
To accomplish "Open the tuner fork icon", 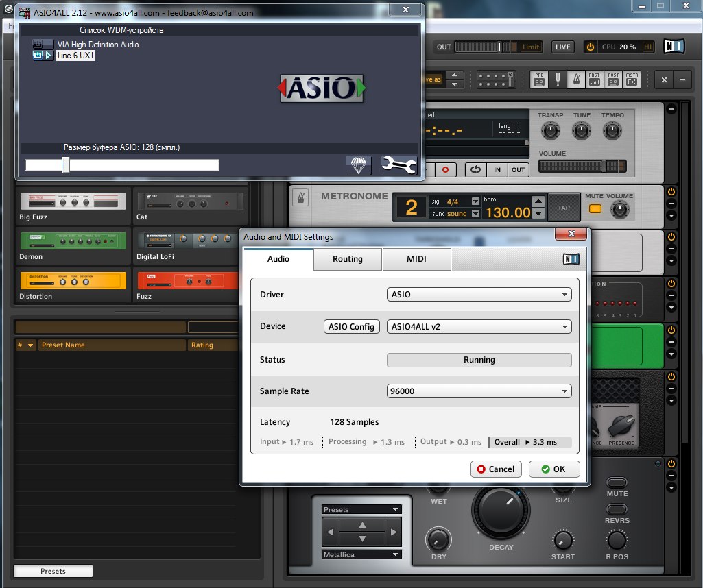I will coord(558,79).
